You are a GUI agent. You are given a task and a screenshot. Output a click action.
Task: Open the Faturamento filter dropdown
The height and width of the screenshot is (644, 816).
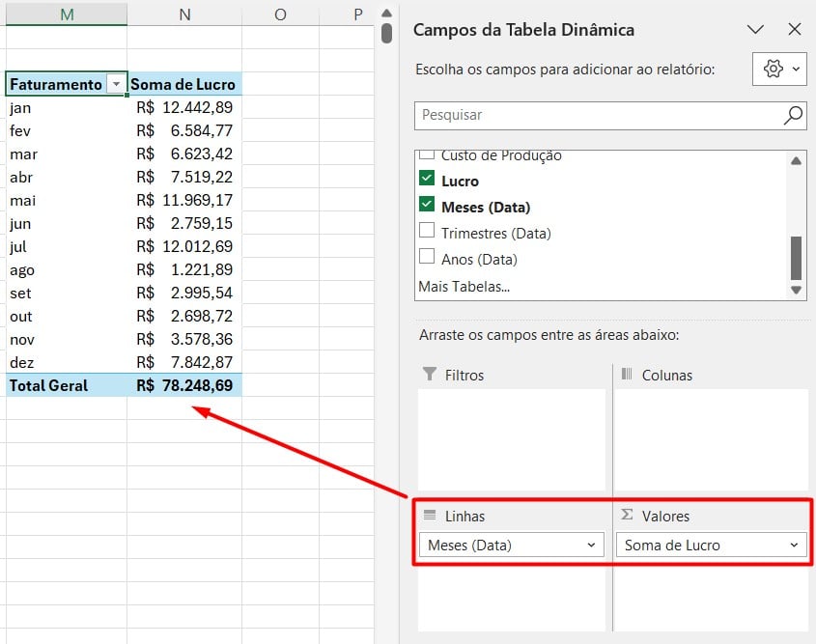point(116,84)
